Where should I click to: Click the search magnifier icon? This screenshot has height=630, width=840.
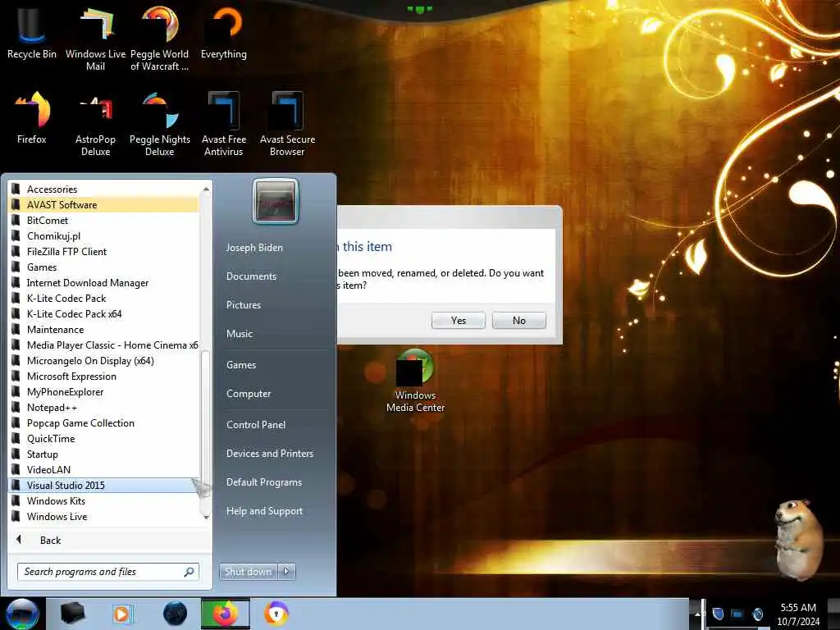(x=189, y=572)
